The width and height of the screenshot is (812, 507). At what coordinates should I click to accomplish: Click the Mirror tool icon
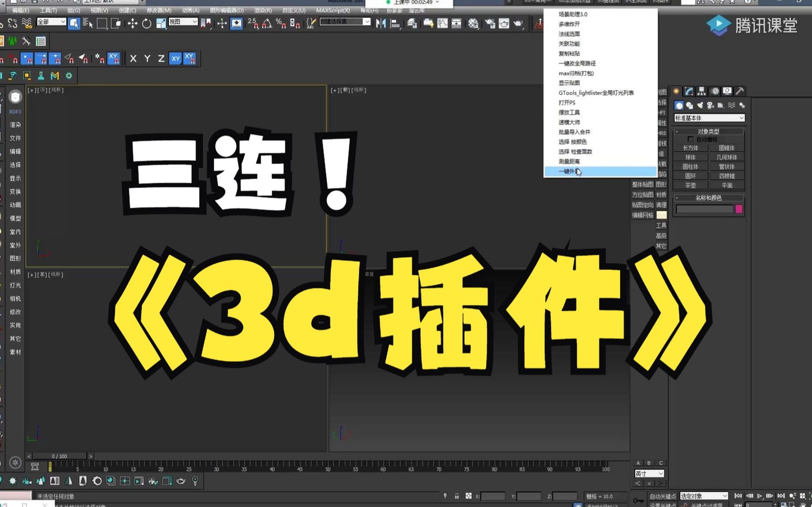click(381, 23)
